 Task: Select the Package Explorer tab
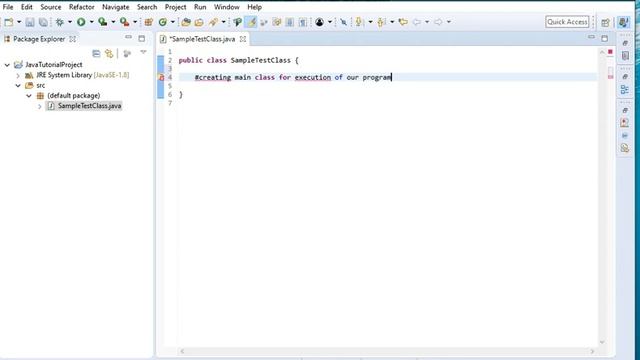tap(39, 39)
